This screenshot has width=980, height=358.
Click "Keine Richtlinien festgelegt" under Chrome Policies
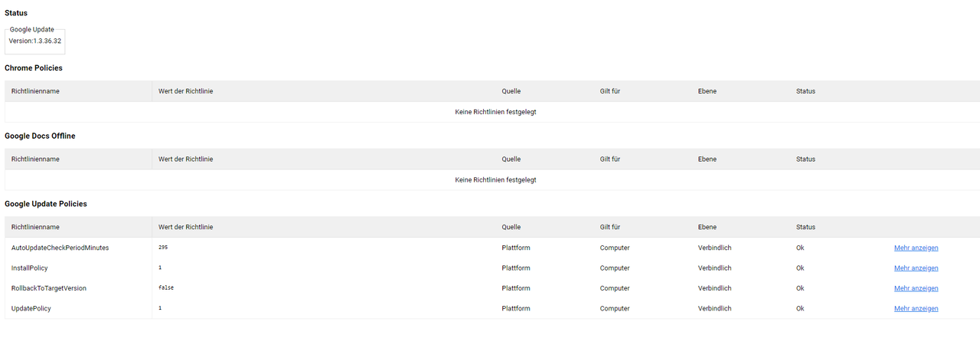click(495, 112)
